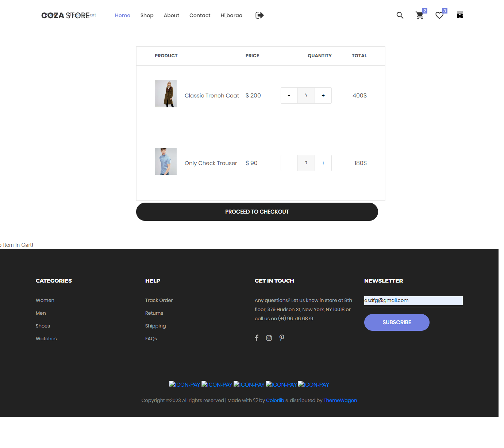Viewport: 504px width, 448px height.
Task: Open the Pinterest icon in footer
Action: point(282,338)
